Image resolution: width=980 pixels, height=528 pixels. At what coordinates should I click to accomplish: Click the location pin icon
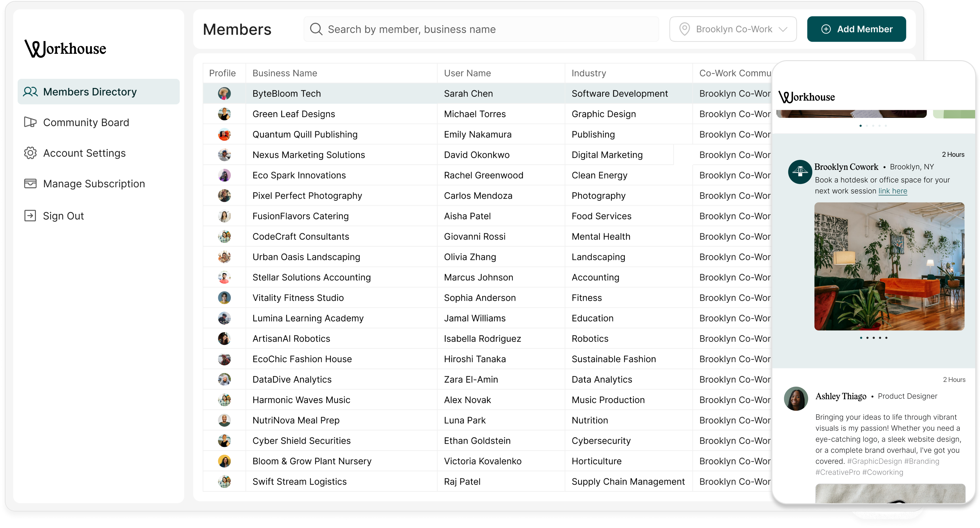[684, 29]
